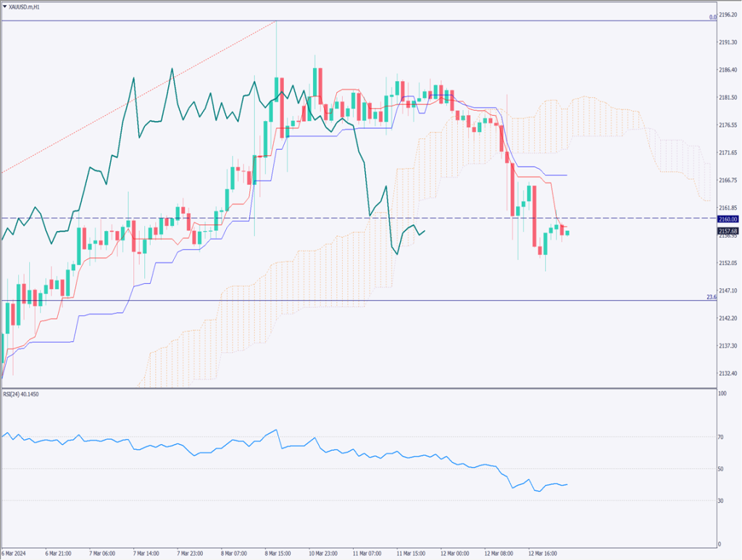Click the Fibonacci 23.6 level label
Viewport: 742px width, 560px height.
point(711,297)
